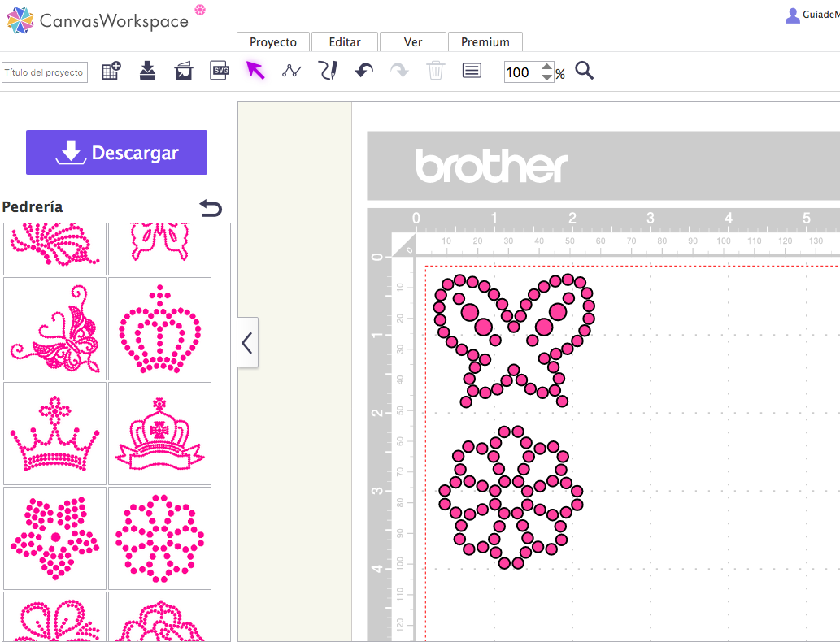This screenshot has height=642, width=840.
Task: Click the Título del proyecto field
Action: [x=45, y=72]
